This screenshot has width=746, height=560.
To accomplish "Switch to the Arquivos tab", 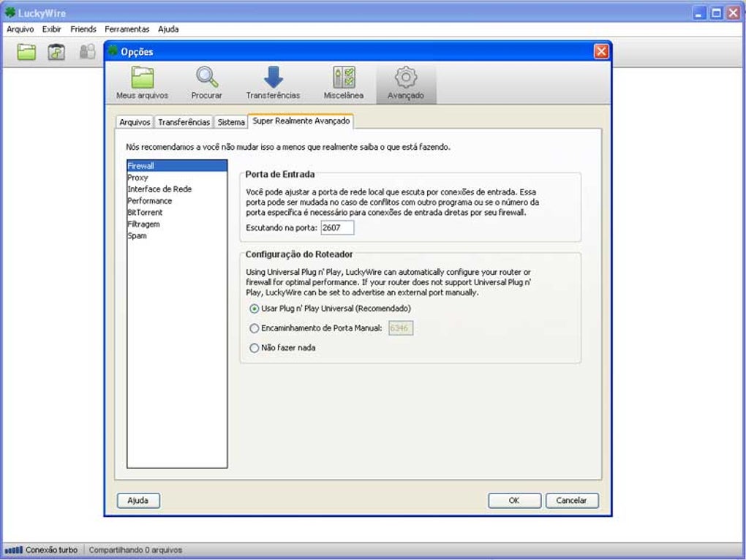I will (135, 122).
